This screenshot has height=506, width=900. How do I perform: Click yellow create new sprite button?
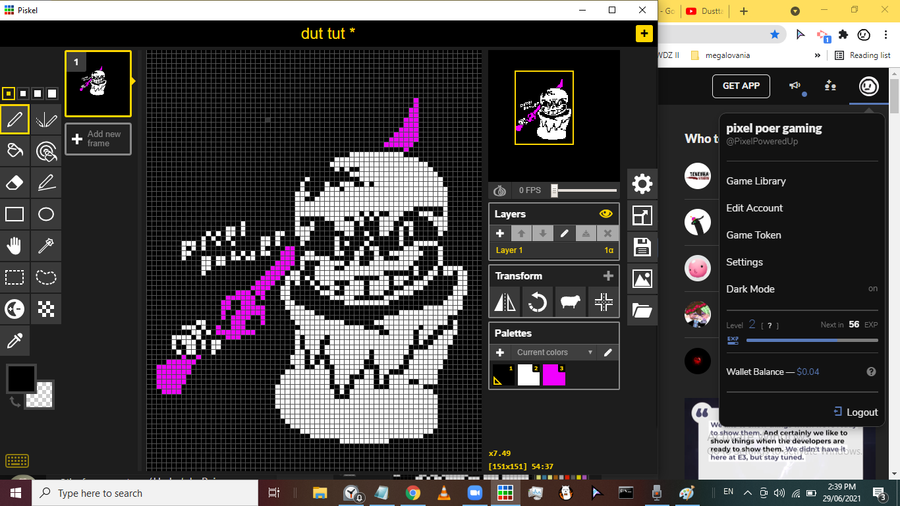(644, 34)
